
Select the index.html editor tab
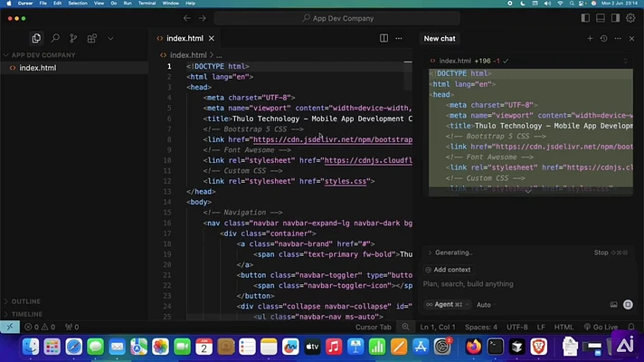185,38
